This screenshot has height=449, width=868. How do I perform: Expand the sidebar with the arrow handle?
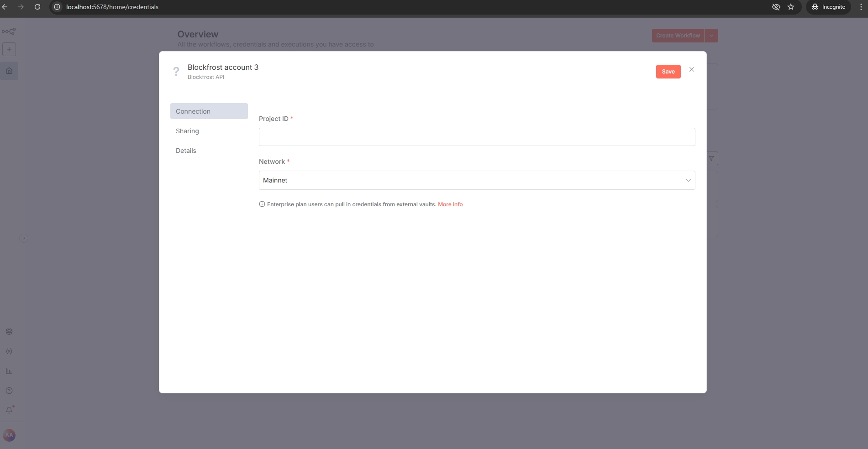pos(24,238)
